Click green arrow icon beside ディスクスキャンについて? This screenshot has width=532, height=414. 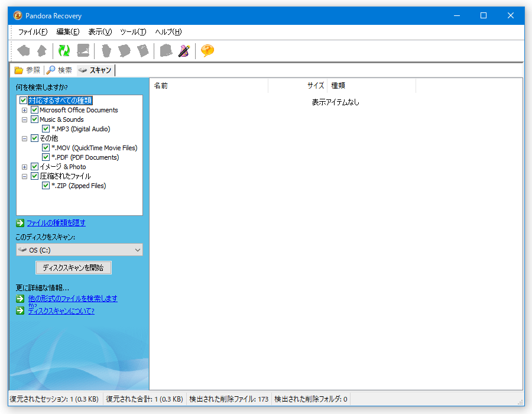point(20,310)
